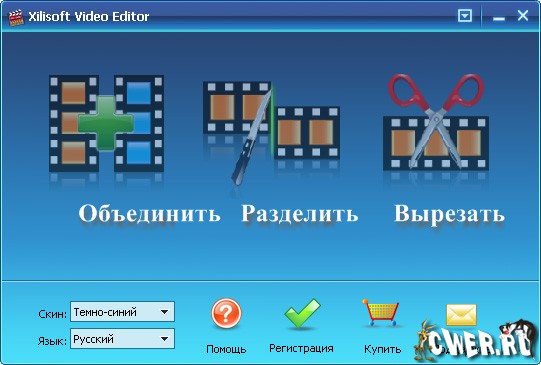This screenshot has width=541, height=365.
Task: Close the Xilisoft Video Editor window
Action: (x=523, y=16)
